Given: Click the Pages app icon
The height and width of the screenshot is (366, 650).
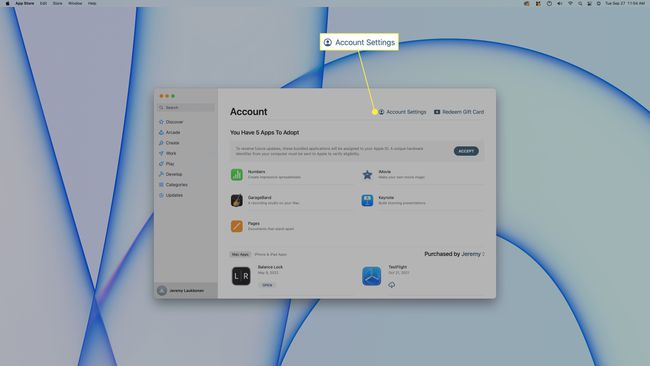Looking at the screenshot, I should coord(237,226).
